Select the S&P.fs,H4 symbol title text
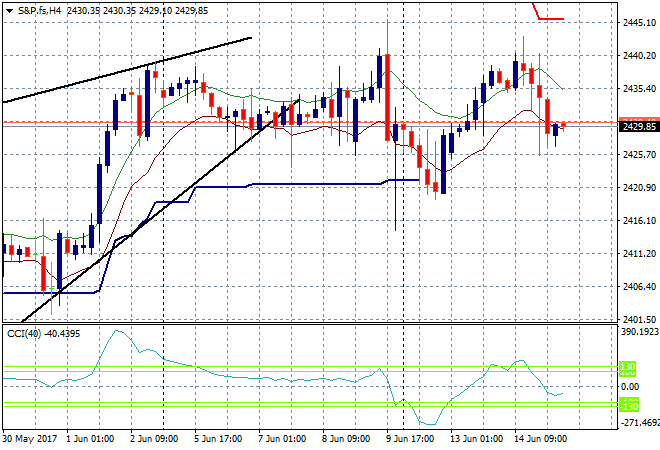660x450 pixels. tap(40, 11)
